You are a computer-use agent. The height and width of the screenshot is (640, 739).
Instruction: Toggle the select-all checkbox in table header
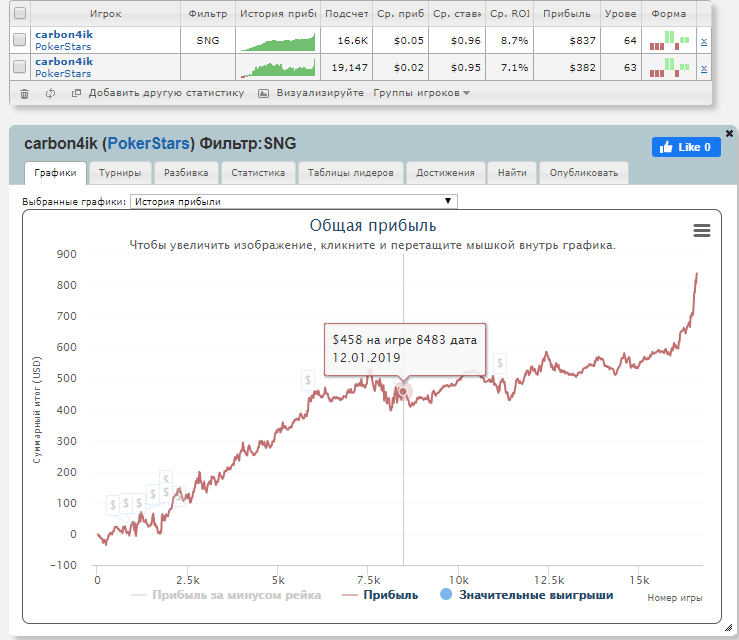pyautogui.click(x=20, y=13)
